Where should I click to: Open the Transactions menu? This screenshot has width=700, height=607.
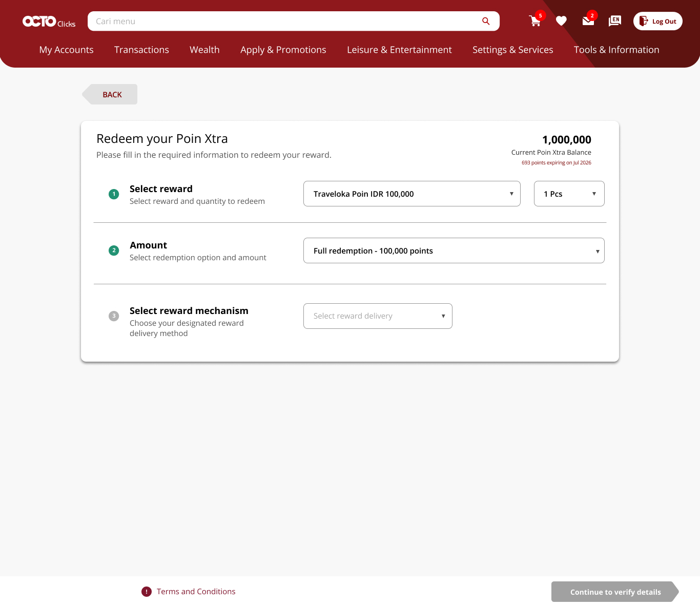pyautogui.click(x=141, y=50)
